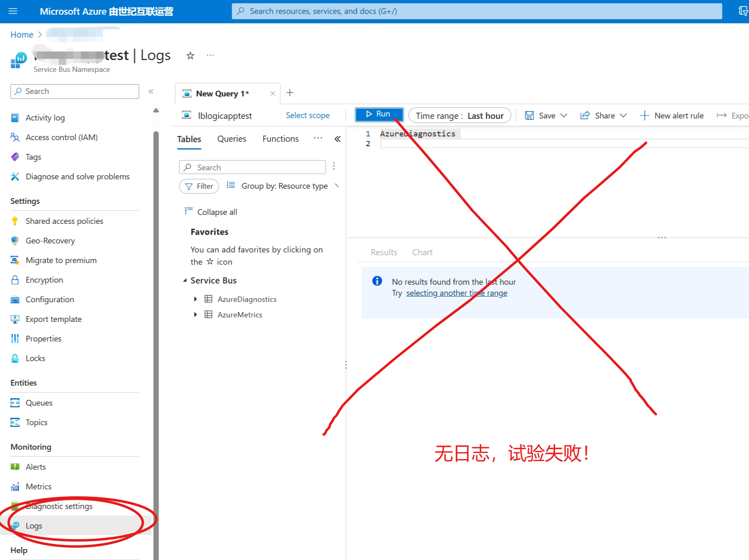Open the Time range selector
The width and height of the screenshot is (749, 560).
tap(459, 116)
